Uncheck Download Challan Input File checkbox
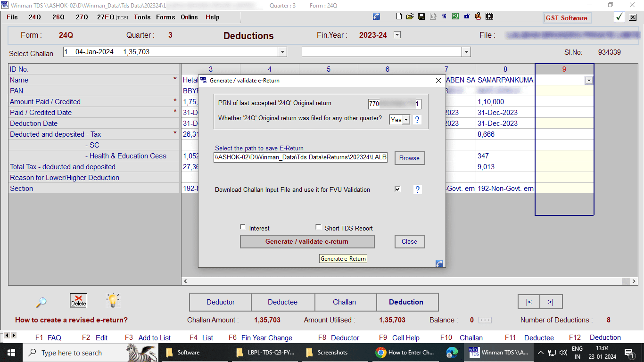The height and width of the screenshot is (362, 644). tap(398, 189)
